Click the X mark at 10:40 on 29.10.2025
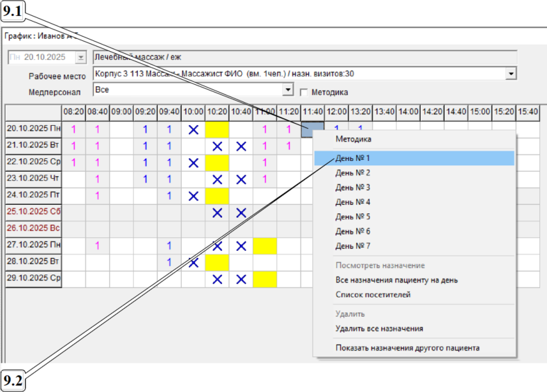The width and height of the screenshot is (547, 392). (241, 279)
